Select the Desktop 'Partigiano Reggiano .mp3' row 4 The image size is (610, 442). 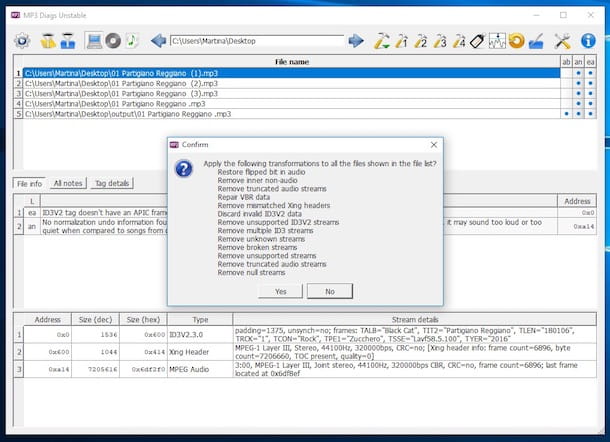point(291,103)
